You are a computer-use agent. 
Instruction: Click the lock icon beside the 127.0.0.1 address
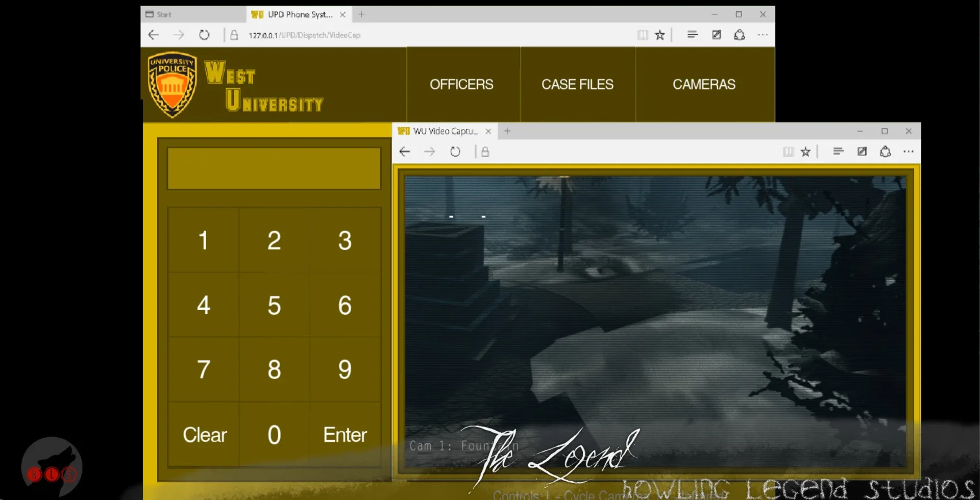(x=234, y=35)
